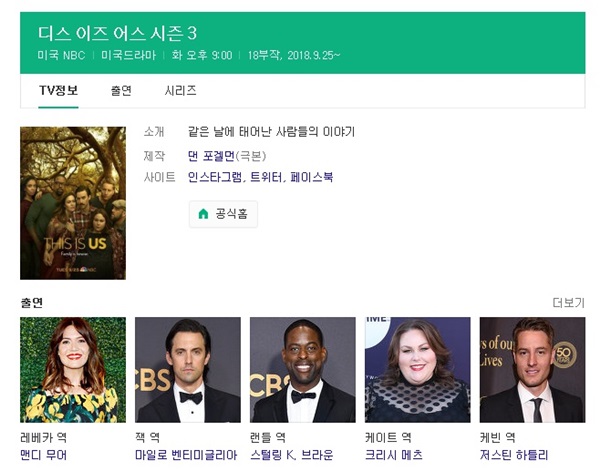
Task: Open the 댄 포겔먼 creator link
Action: (x=211, y=156)
